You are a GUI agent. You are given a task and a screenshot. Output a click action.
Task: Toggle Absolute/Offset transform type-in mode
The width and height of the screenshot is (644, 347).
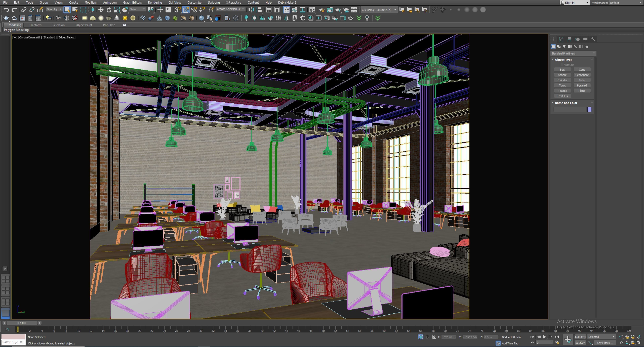(x=434, y=337)
